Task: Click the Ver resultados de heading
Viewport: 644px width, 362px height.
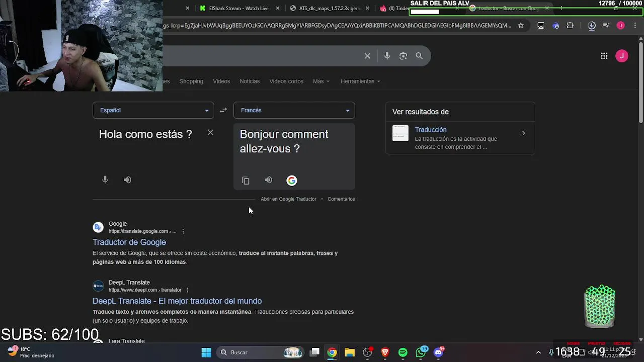Action: pos(421,112)
